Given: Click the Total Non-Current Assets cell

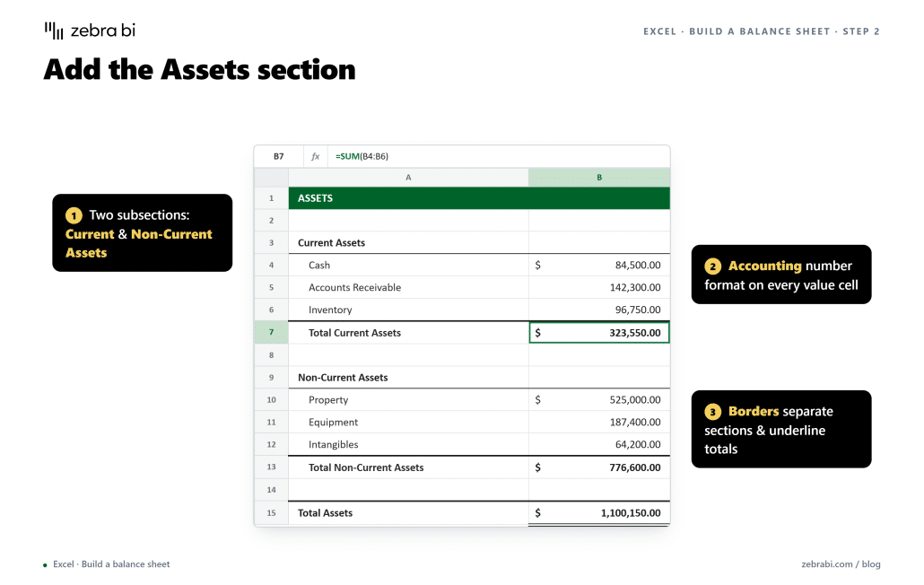Looking at the screenshot, I should click(408, 467).
